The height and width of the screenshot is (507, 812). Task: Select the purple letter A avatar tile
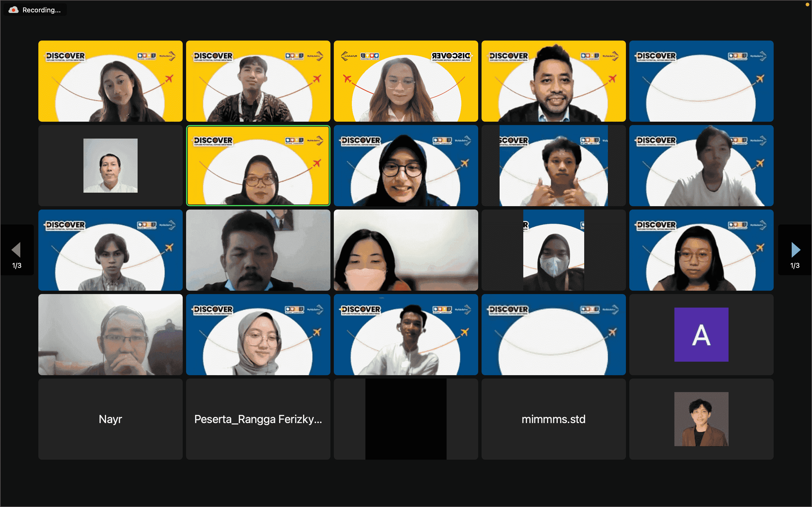coord(701,334)
